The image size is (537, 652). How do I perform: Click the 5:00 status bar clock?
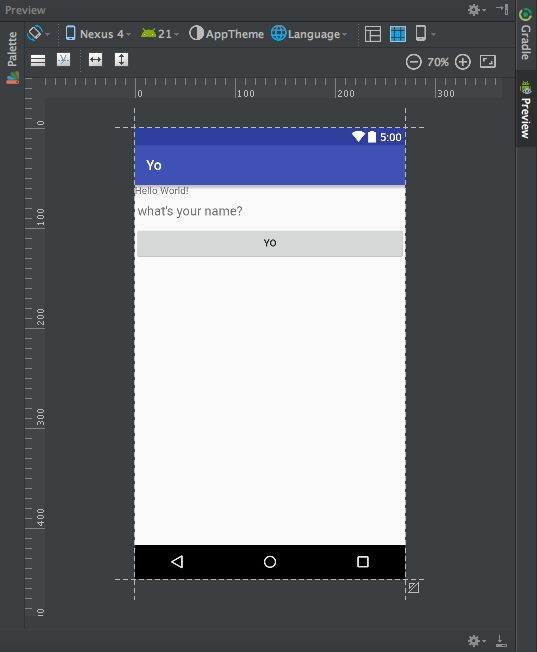click(391, 137)
